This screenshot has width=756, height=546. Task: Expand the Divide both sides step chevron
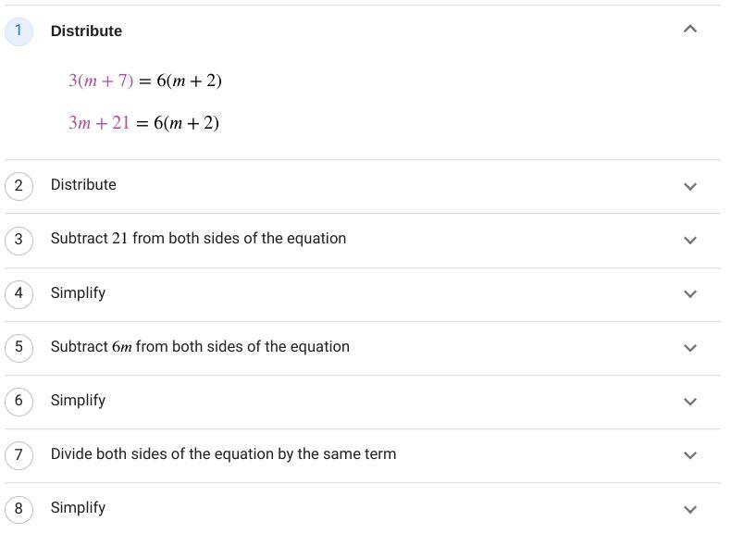[689, 455]
